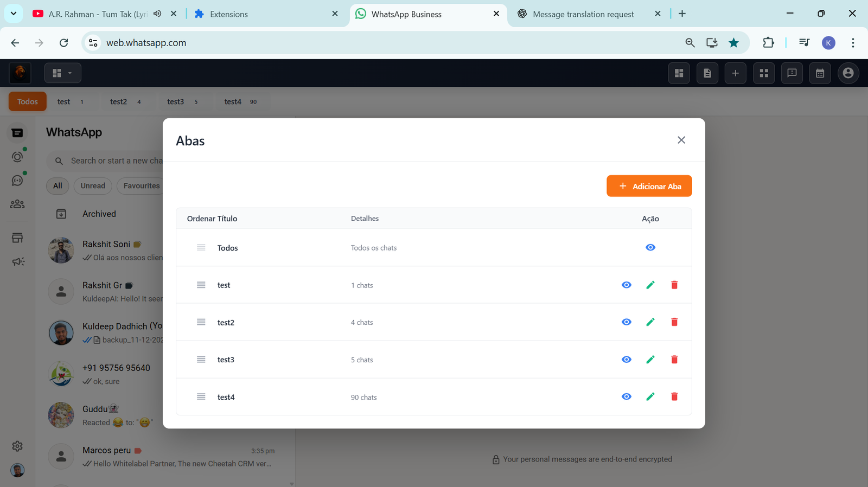Click the plus icon in top toolbar
This screenshot has width=868, height=487.
click(x=735, y=73)
